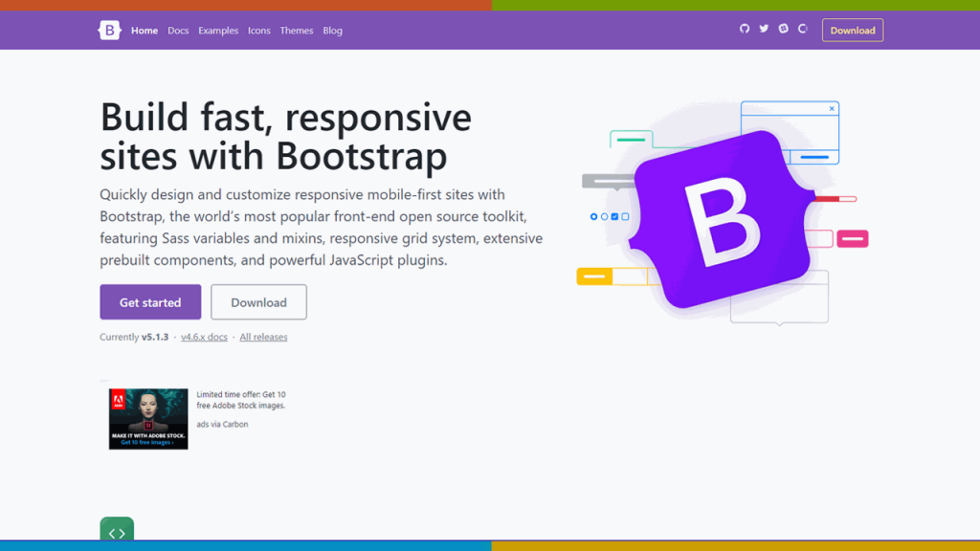Go to the Docs nav item
Image resolution: width=980 pixels, height=551 pixels.
(x=178, y=31)
